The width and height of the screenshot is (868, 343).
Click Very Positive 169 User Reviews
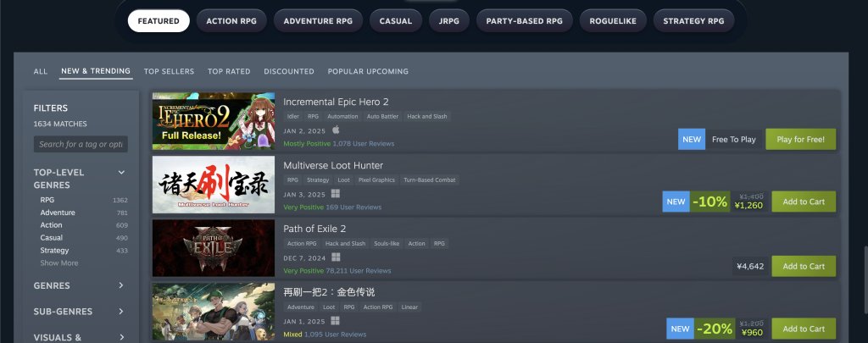click(x=332, y=207)
